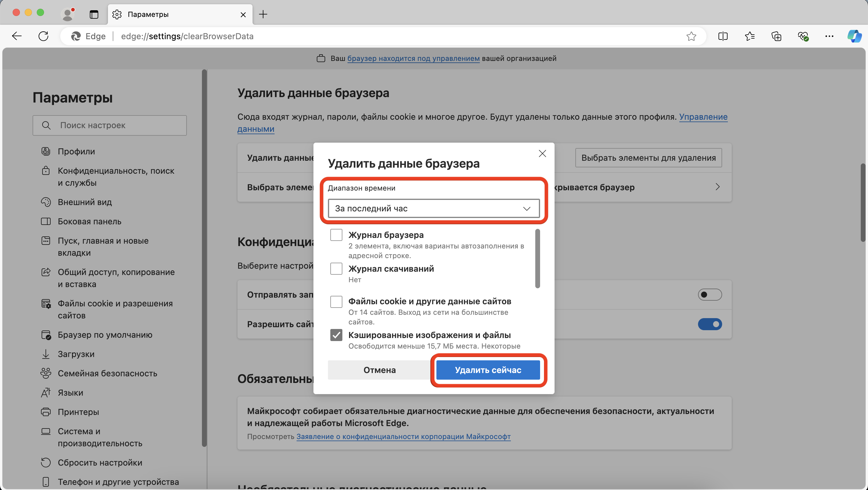Open the tab actions menu icon

pyautogui.click(x=94, y=14)
